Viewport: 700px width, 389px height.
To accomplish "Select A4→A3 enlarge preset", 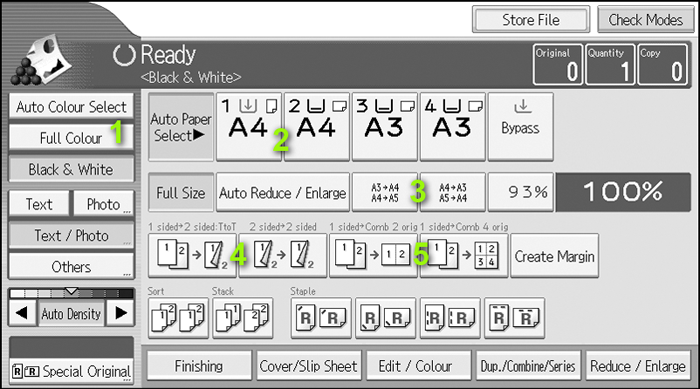I will click(x=453, y=192).
